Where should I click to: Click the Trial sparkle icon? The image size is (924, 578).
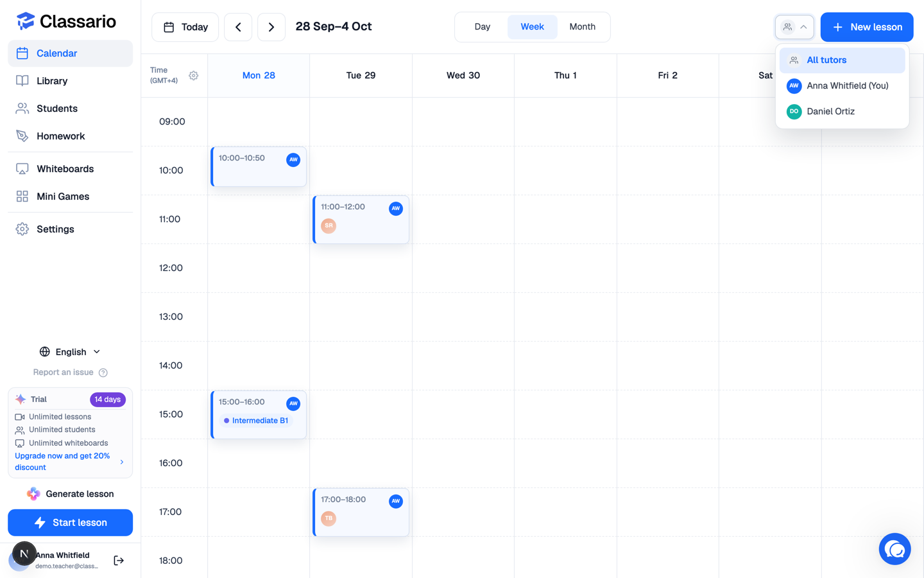(21, 399)
